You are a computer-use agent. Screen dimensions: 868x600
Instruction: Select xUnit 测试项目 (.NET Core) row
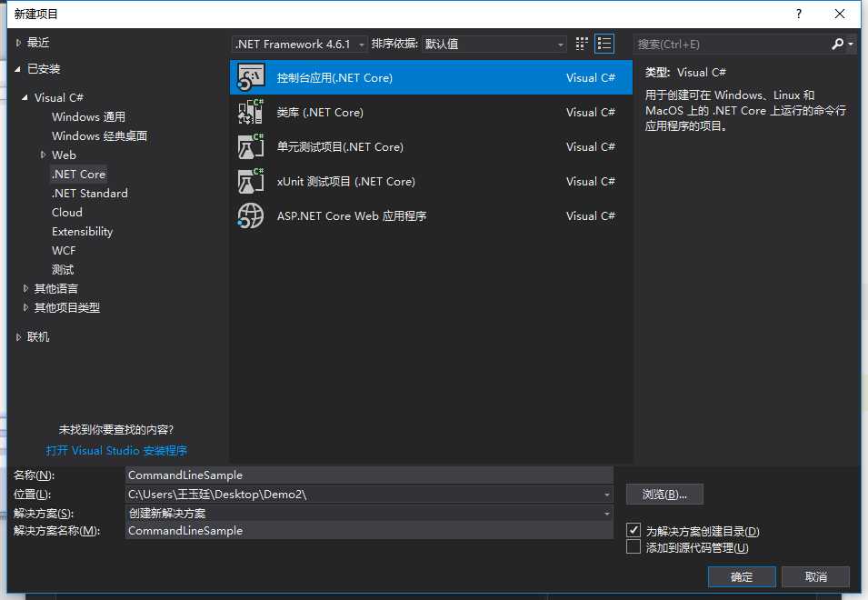(431, 181)
